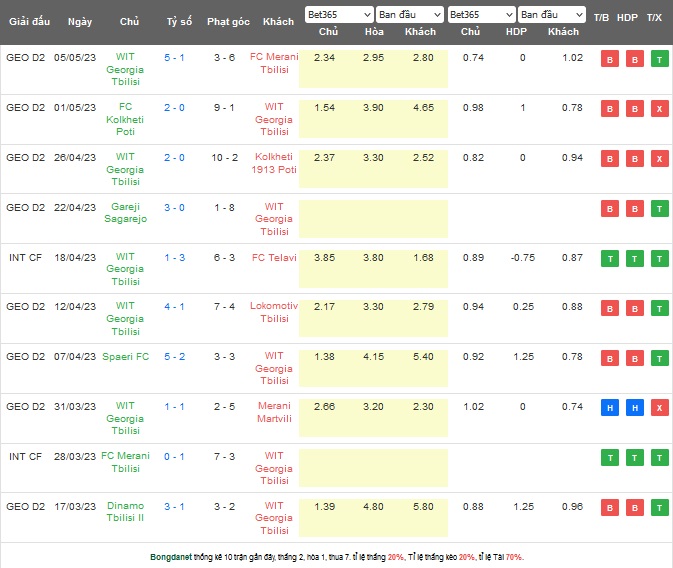Click the red X badge in the 01/05/23 row
Viewport: 673px width, 568px height.
(x=659, y=108)
